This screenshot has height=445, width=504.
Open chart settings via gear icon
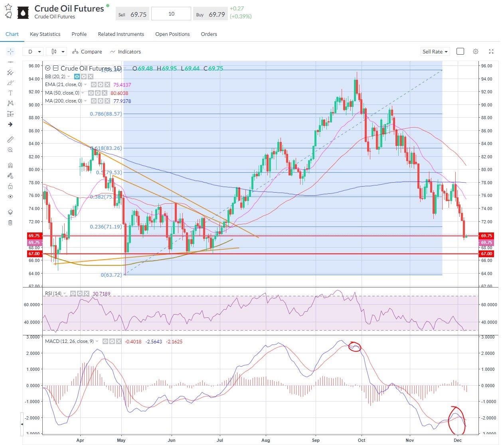click(476, 51)
